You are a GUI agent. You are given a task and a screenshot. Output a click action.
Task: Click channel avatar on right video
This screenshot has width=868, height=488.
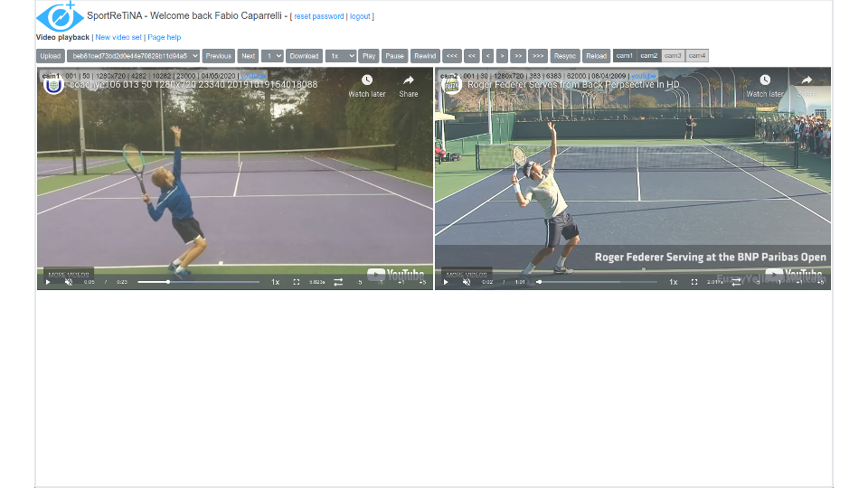click(x=452, y=85)
